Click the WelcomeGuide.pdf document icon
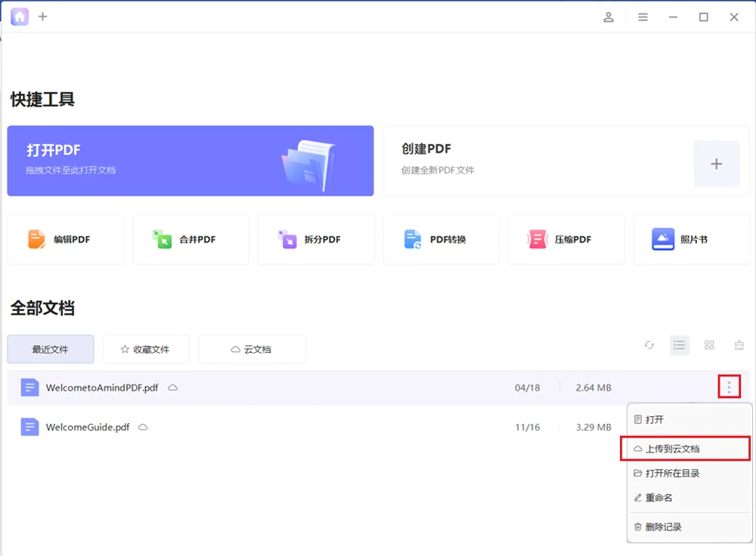756x556 pixels. (30, 427)
